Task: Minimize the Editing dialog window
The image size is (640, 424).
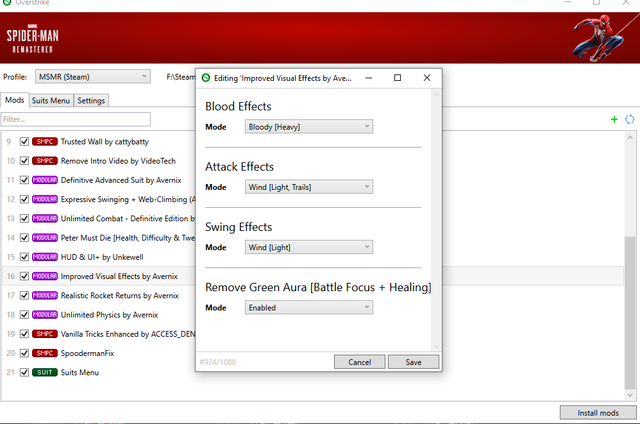Action: [369, 78]
